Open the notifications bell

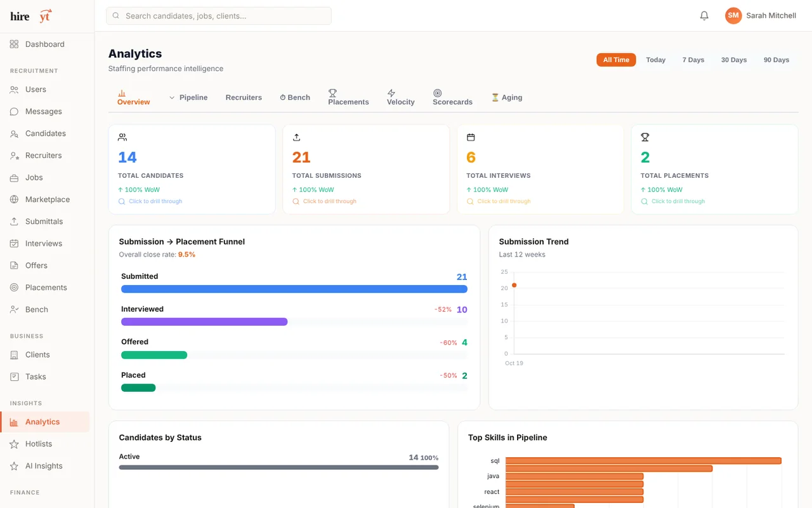click(x=704, y=16)
